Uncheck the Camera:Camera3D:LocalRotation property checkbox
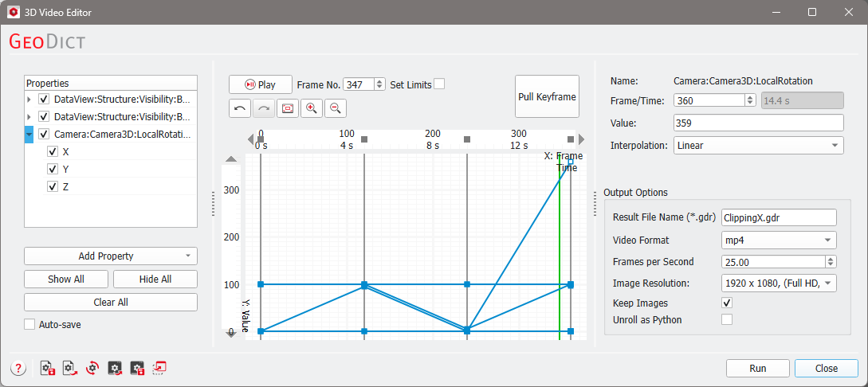The image size is (868, 387). 44,134
